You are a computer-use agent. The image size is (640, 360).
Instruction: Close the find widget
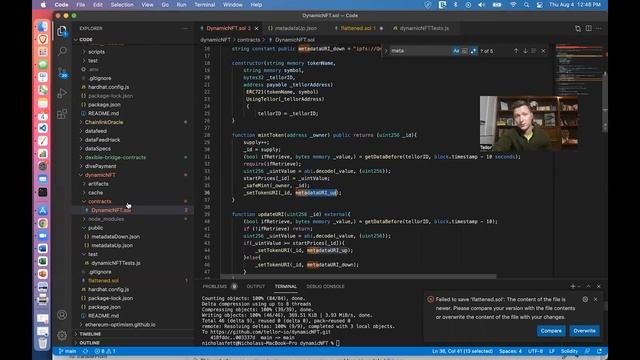click(x=543, y=51)
